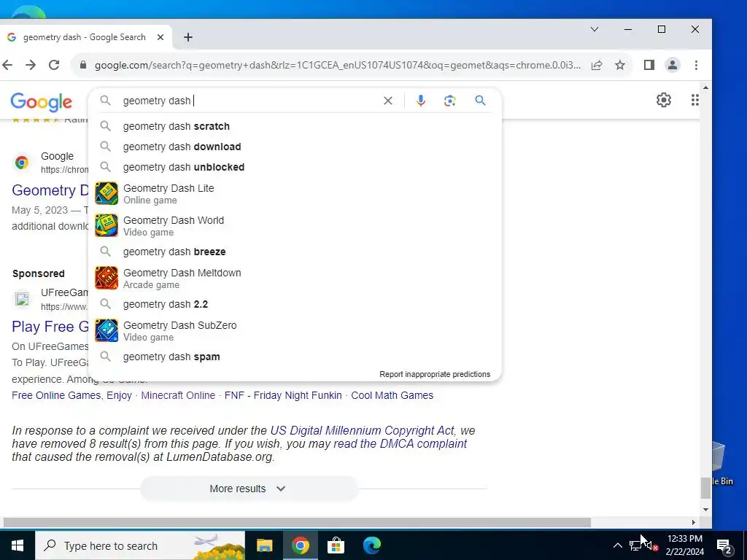Search by image with Lens icon

[449, 101]
